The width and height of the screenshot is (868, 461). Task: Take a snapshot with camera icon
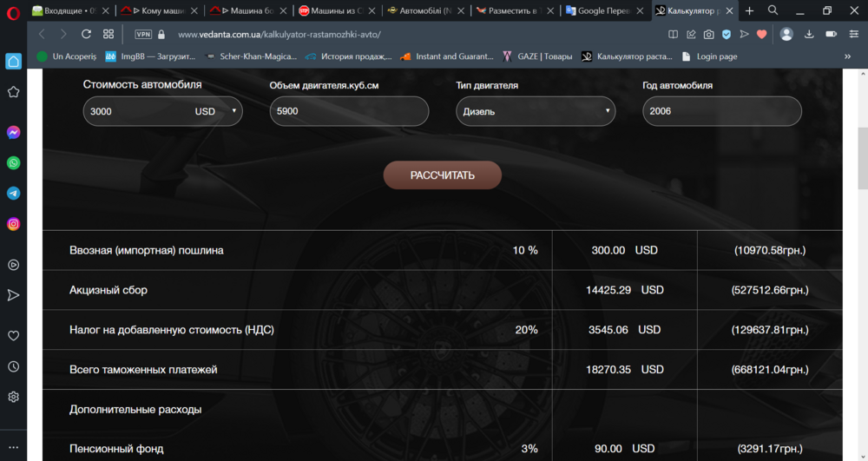(708, 35)
